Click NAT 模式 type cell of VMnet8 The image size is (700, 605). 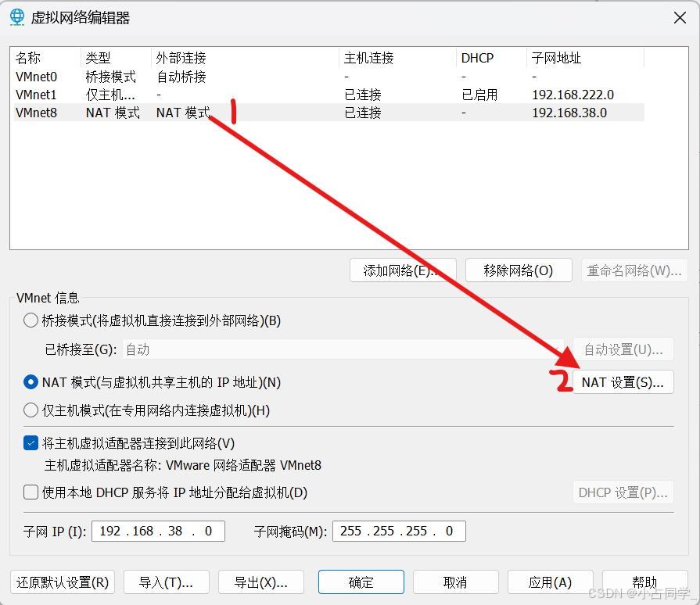(x=113, y=113)
